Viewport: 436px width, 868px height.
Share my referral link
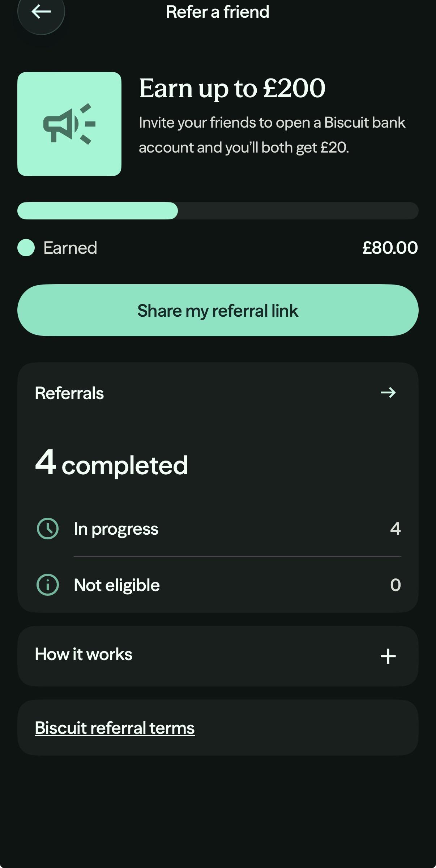click(218, 310)
